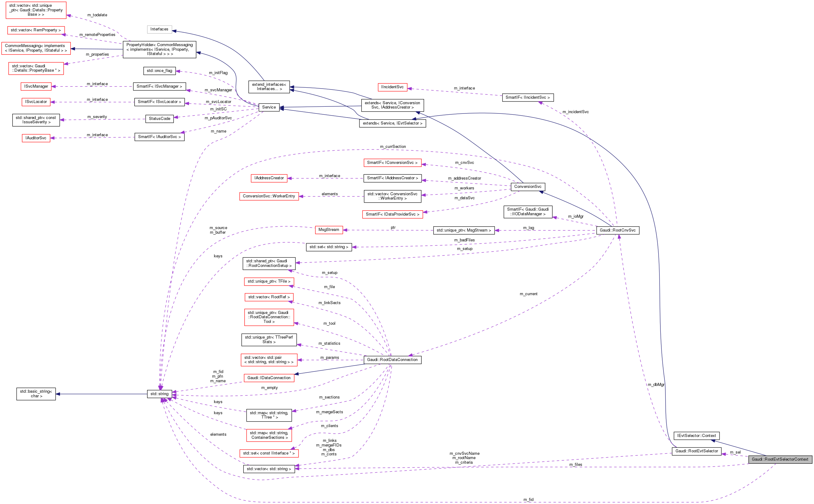
Task: Open SmartIF< Gaudi::Gaudi::IIODataManager > node
Action: pos(528,212)
